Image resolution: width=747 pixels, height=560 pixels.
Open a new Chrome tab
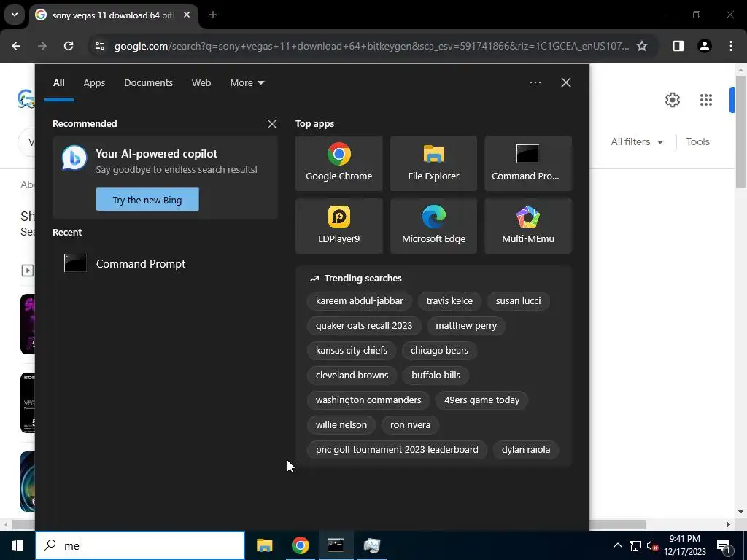click(x=213, y=15)
